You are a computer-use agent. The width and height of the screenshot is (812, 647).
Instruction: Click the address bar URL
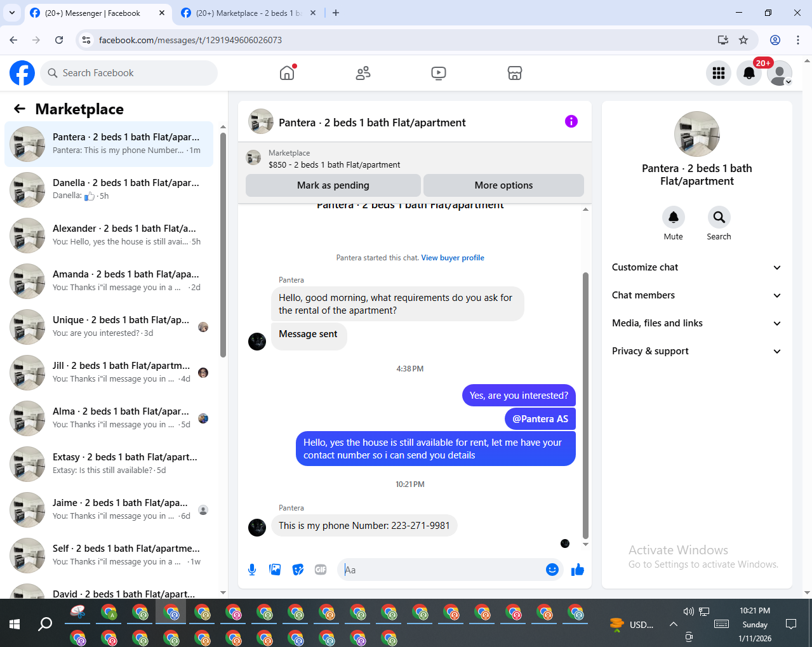pos(190,40)
